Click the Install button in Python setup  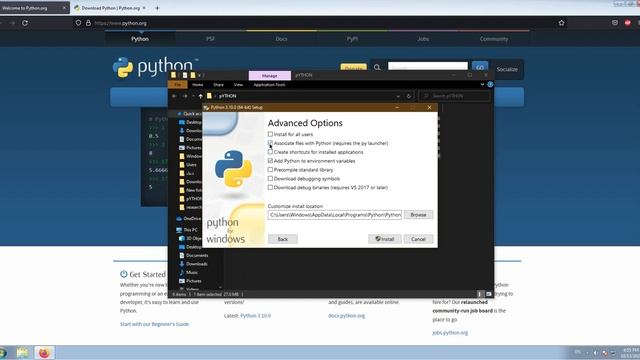384,239
